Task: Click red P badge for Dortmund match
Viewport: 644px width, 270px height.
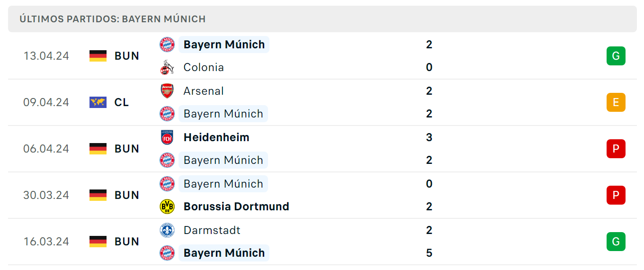Action: [x=616, y=195]
